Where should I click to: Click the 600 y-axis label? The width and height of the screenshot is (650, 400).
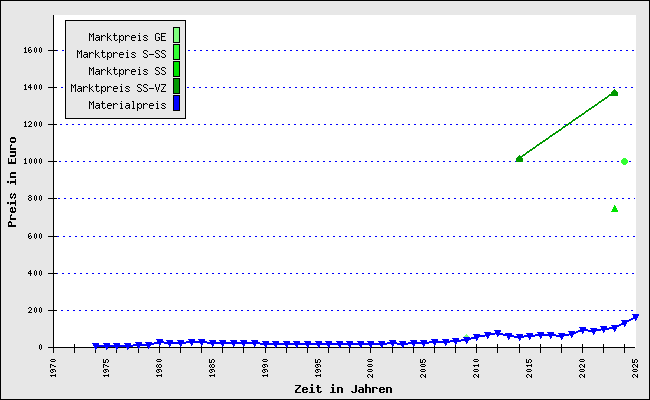click(36, 236)
